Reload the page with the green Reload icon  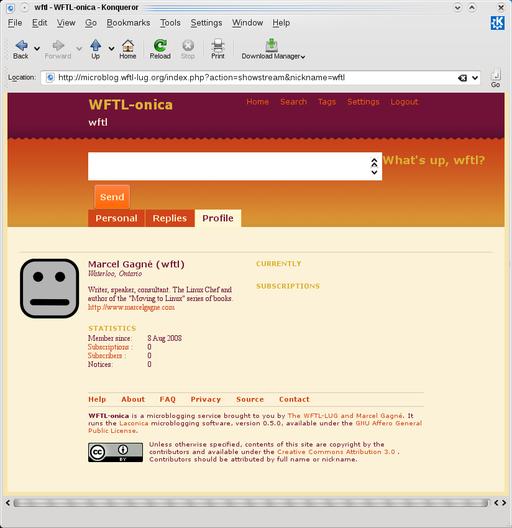tap(160, 45)
